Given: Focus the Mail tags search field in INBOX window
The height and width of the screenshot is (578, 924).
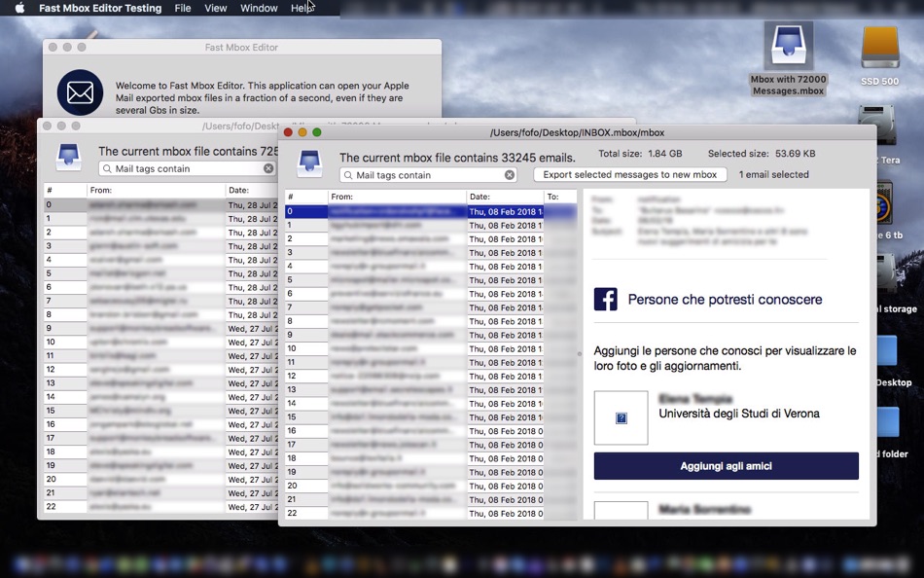Looking at the screenshot, I should point(428,175).
